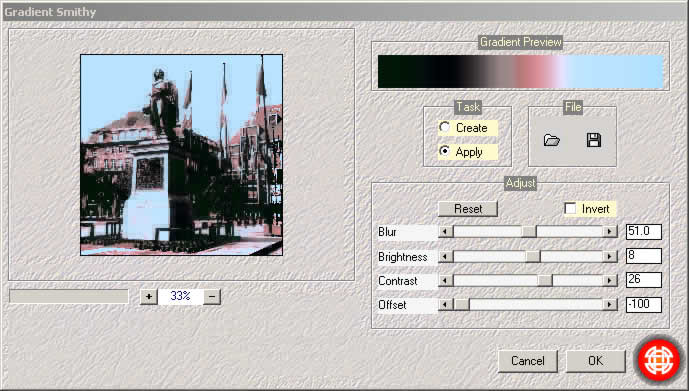Click the Offset slider thumb

461,304
